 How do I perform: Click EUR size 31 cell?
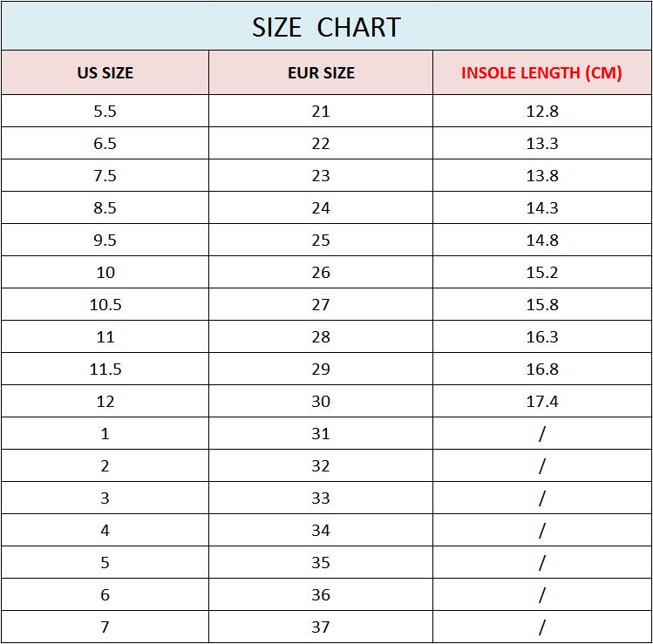[321, 434]
